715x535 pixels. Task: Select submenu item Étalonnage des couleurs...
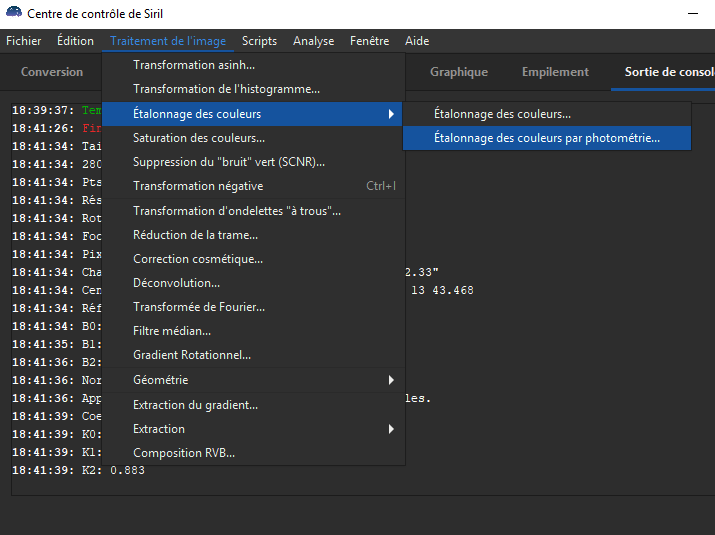coord(547,114)
